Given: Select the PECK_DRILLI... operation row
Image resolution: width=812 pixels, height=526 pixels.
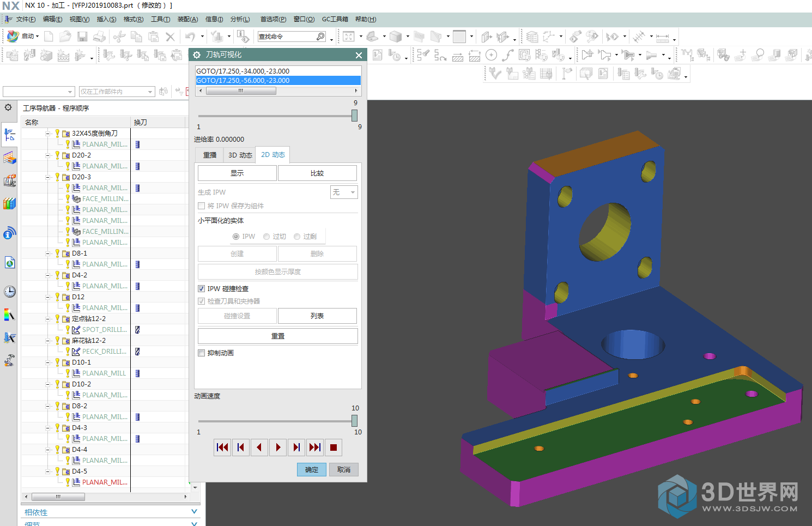Looking at the screenshot, I should [x=104, y=352].
